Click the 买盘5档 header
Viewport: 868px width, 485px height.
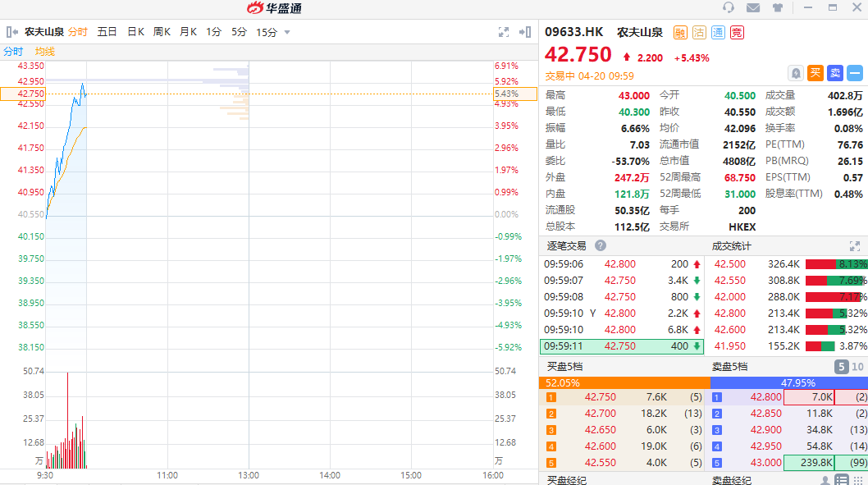(x=564, y=367)
